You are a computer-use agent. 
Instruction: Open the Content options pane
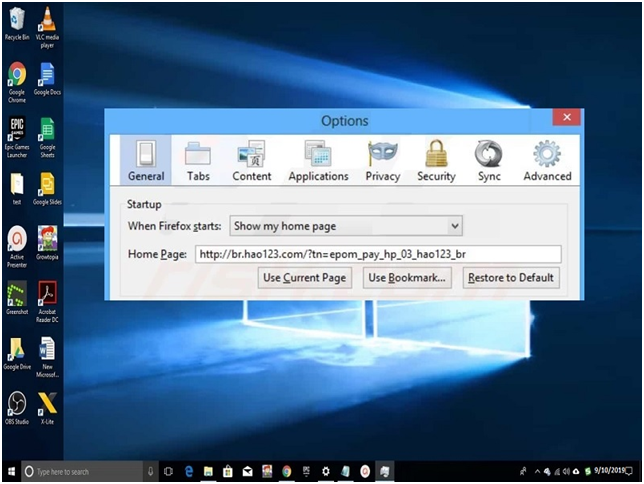(x=251, y=160)
